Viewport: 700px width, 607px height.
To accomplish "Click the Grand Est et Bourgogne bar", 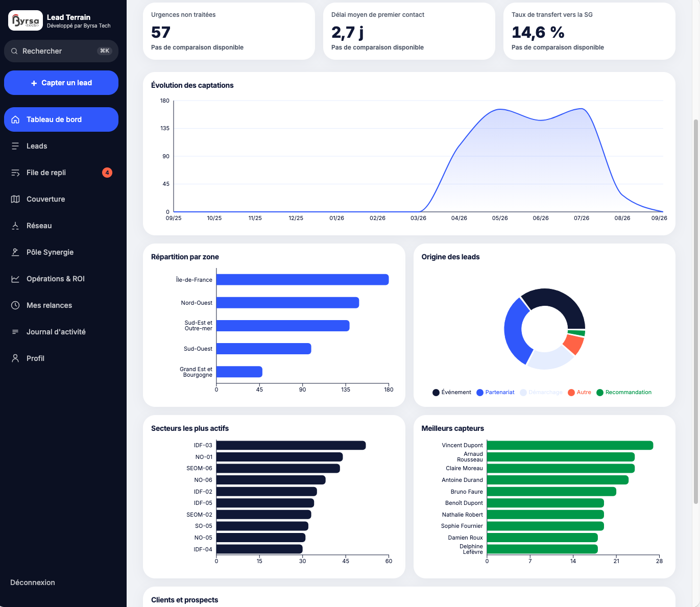I will coord(239,372).
